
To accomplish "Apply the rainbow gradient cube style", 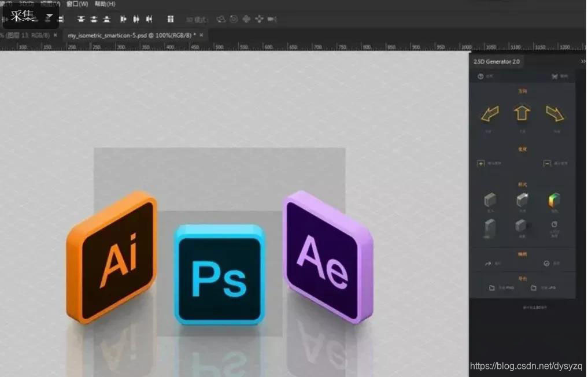I will pos(554,199).
